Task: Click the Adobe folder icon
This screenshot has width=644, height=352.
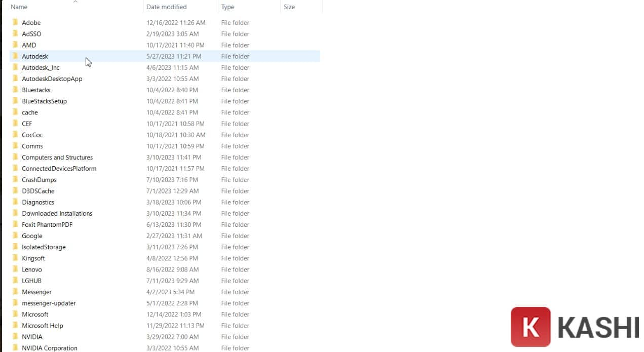Action: (15, 23)
